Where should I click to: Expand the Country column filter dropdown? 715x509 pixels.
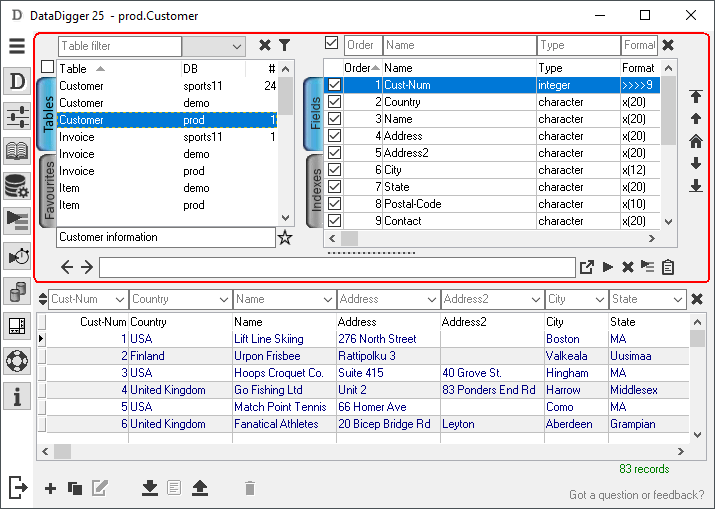pyautogui.click(x=224, y=299)
